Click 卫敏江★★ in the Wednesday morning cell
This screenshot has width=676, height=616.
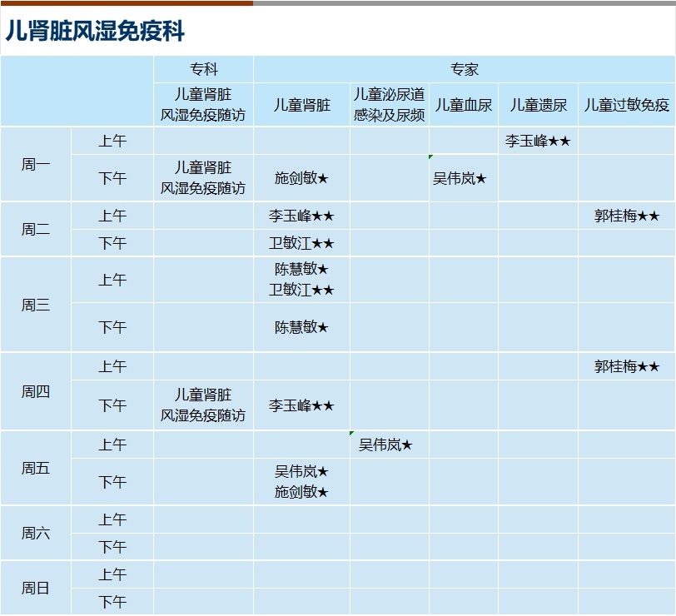coord(301,290)
